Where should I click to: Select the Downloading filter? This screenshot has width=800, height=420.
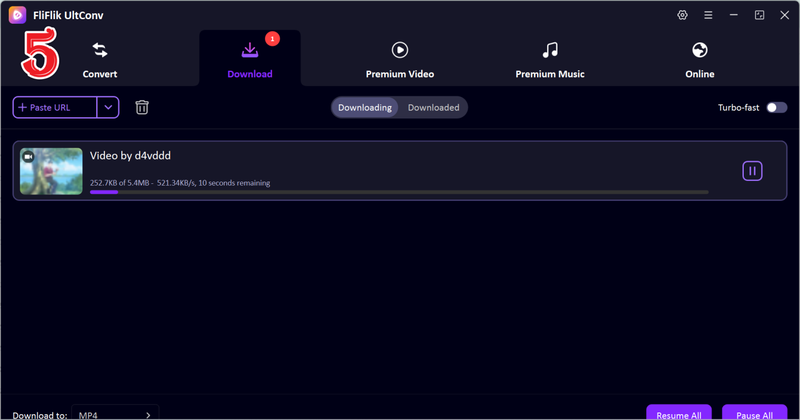click(x=365, y=107)
